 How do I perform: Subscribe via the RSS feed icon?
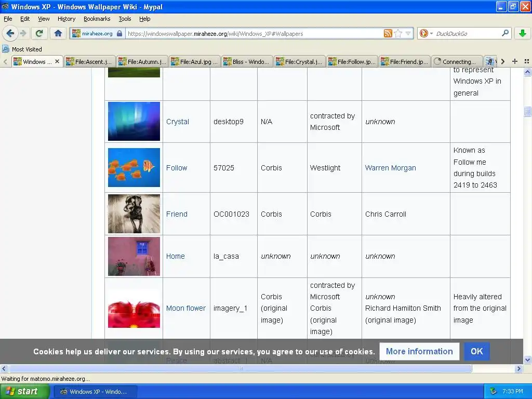coord(388,33)
